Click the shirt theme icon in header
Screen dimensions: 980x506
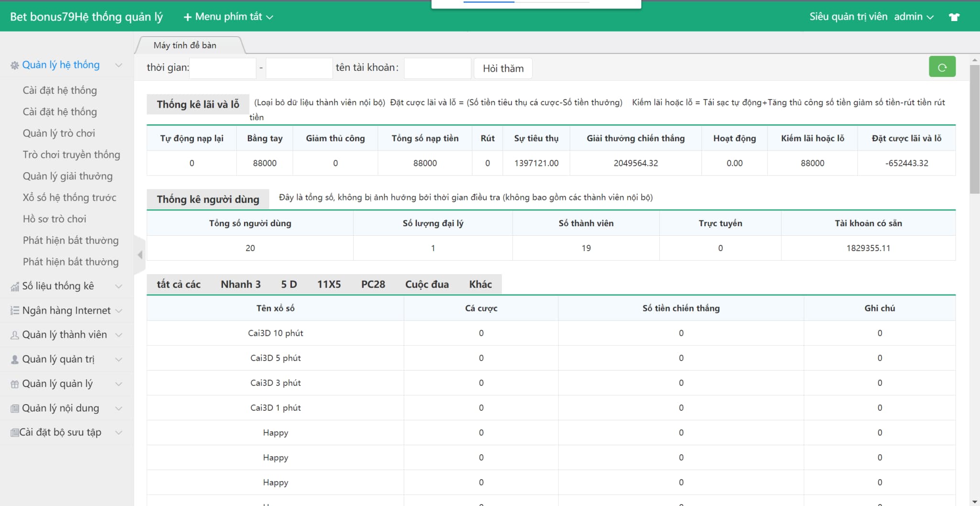(x=954, y=17)
